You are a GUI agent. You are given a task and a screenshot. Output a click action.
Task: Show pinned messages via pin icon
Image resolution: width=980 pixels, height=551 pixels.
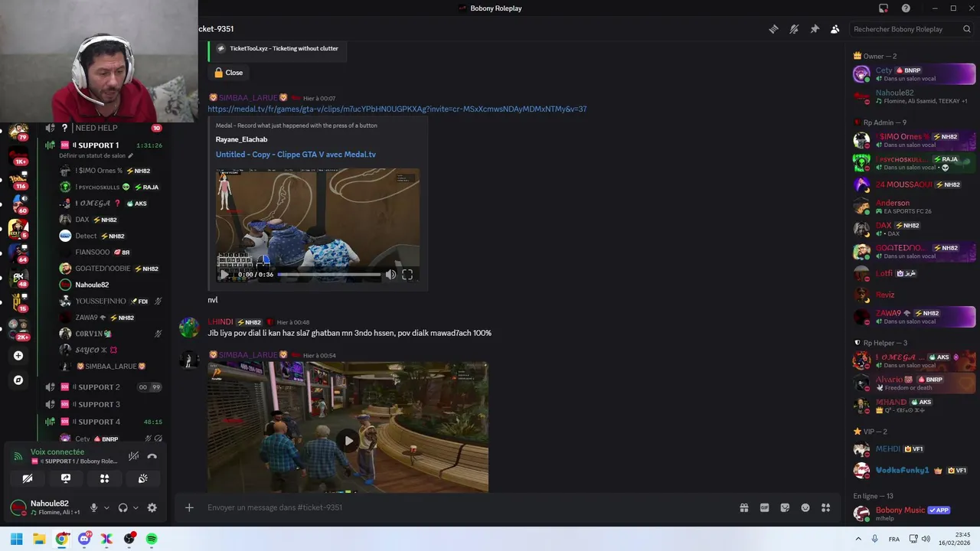click(815, 29)
